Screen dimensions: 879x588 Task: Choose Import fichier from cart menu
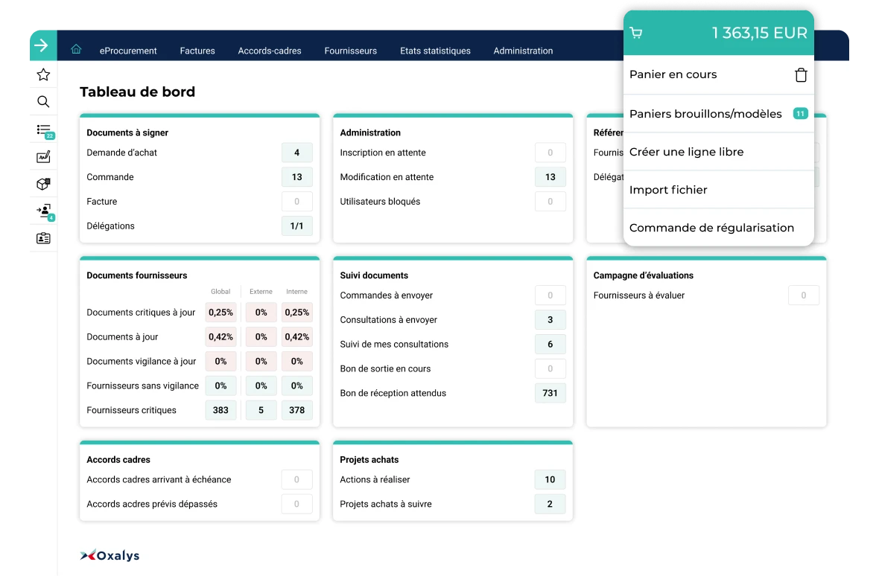point(668,190)
